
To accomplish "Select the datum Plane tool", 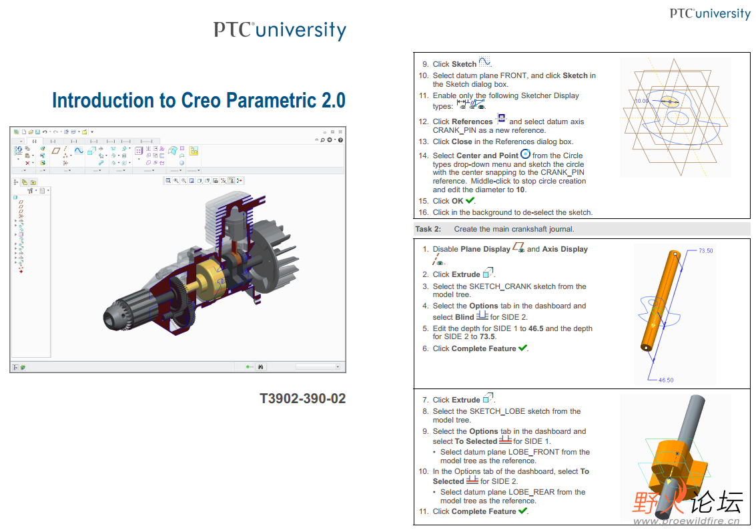I will 56,150.
